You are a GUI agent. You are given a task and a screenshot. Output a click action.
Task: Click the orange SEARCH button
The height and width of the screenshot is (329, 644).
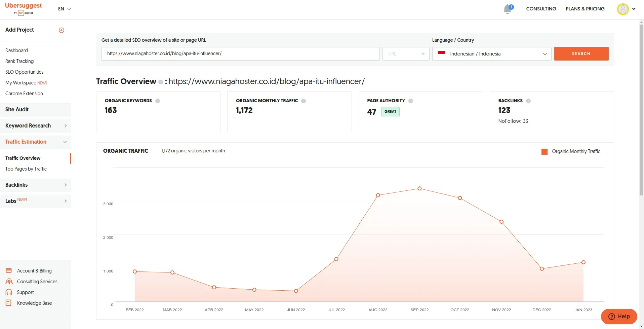581,54
